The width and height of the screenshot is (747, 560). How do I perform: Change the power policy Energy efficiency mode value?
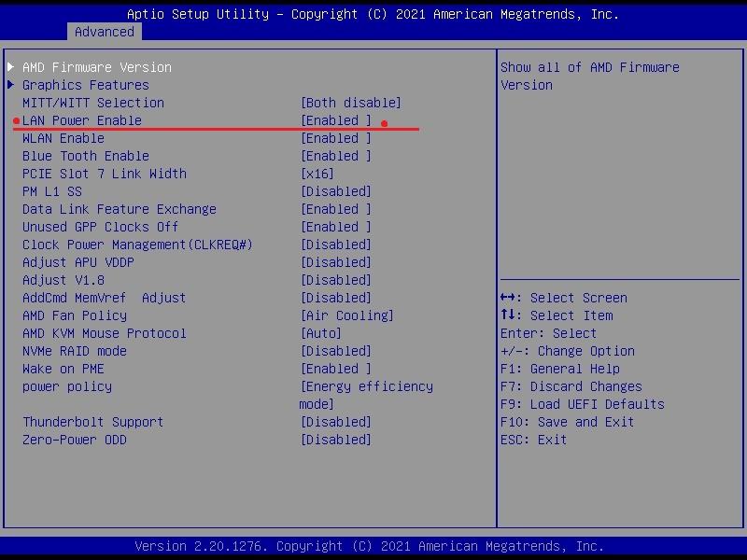coord(366,395)
